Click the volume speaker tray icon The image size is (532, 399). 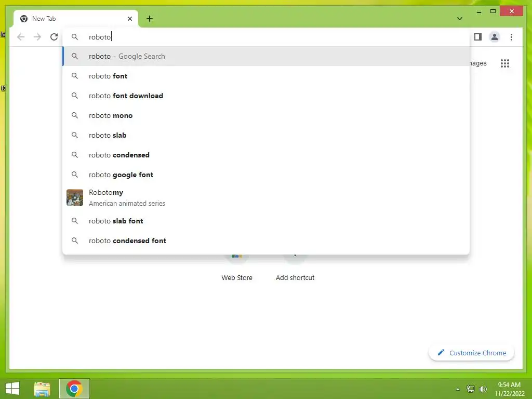[483, 389]
